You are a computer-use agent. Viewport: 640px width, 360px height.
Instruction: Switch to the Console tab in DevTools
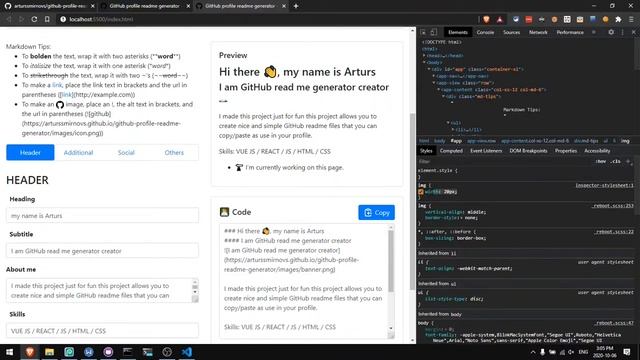(485, 32)
